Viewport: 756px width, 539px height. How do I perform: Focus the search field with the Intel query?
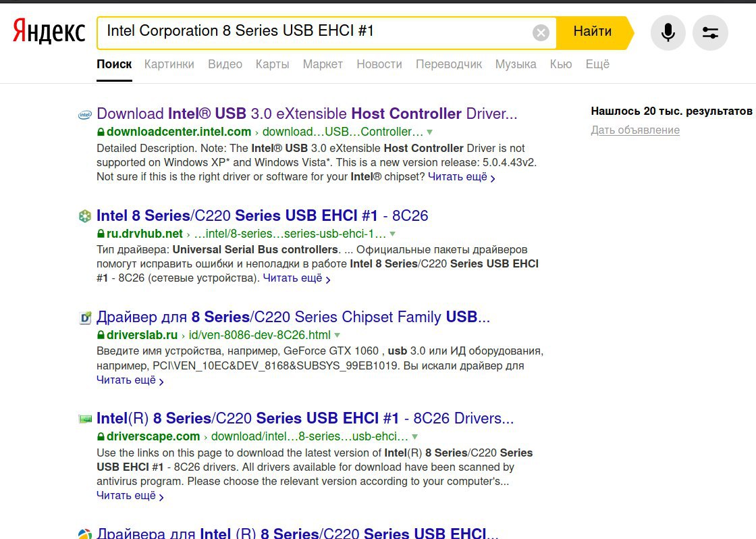pos(316,33)
